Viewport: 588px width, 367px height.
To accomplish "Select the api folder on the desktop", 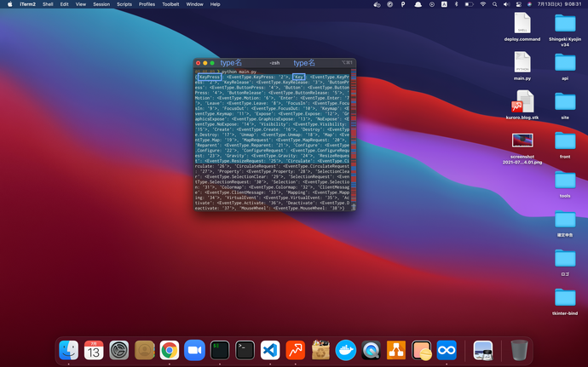I will (x=565, y=66).
